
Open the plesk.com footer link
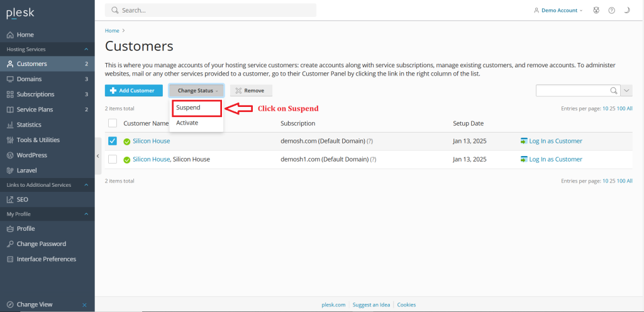click(x=333, y=305)
